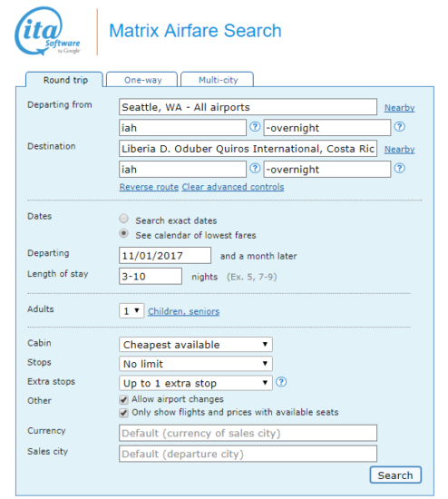Open help icon beside destination extension codes field
Image resolution: width=448 pixels, height=499 pixels.
click(x=400, y=168)
